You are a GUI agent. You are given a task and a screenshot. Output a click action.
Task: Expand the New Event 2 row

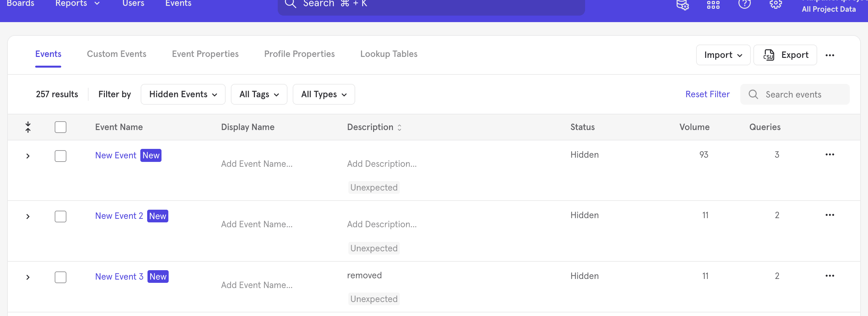click(28, 217)
